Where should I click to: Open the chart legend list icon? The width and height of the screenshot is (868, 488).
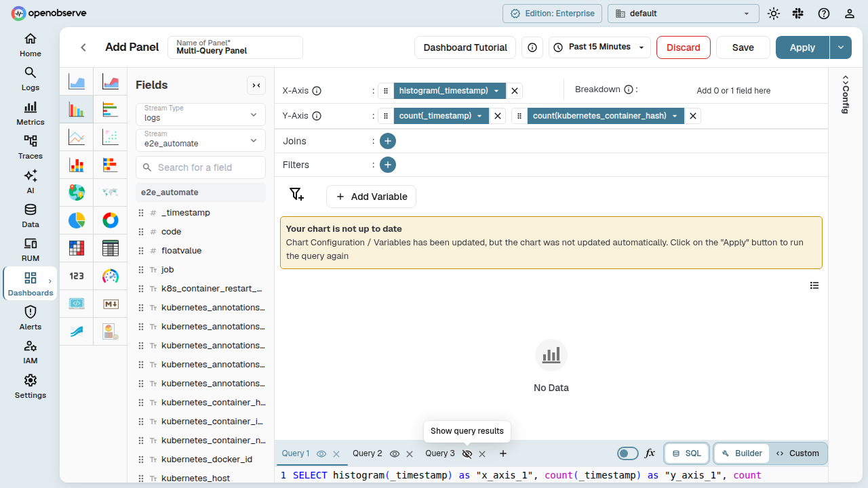pos(814,285)
